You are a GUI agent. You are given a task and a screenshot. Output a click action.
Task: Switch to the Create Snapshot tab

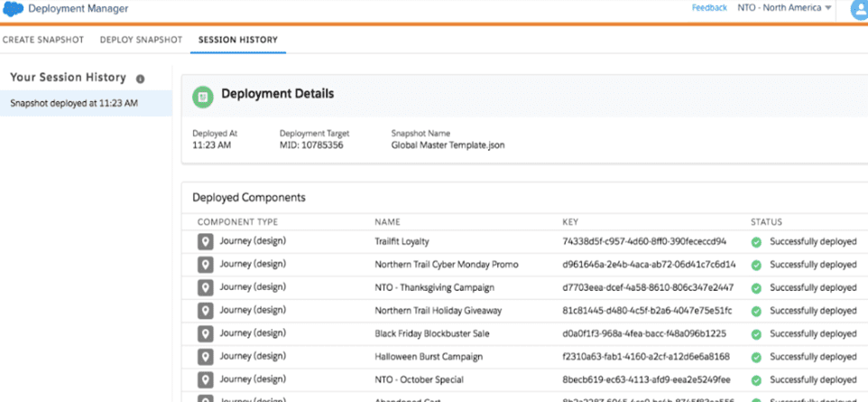pyautogui.click(x=42, y=40)
